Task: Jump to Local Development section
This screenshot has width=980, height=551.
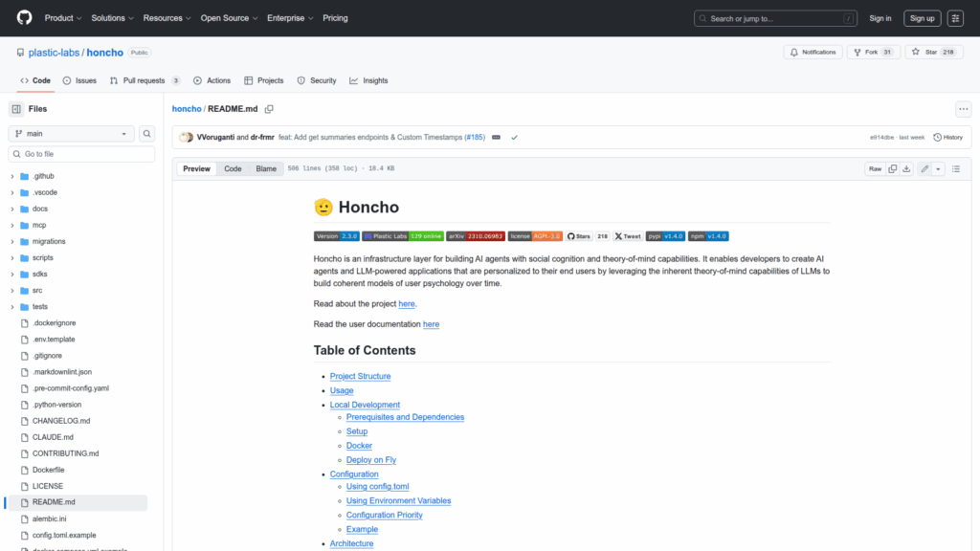Action: coord(365,405)
